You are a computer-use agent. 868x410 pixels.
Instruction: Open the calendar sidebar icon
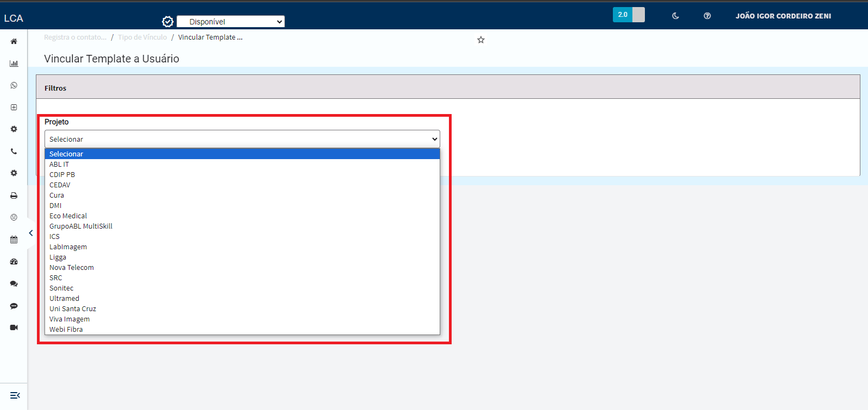coord(14,239)
